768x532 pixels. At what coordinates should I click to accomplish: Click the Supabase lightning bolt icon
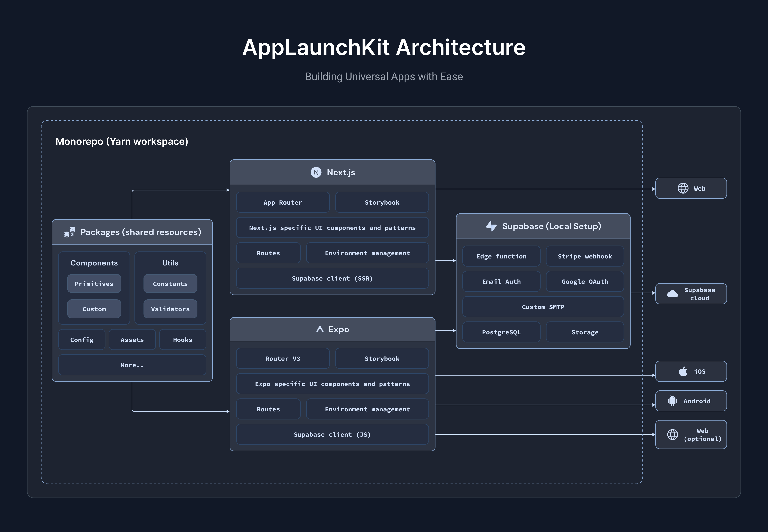pos(491,226)
